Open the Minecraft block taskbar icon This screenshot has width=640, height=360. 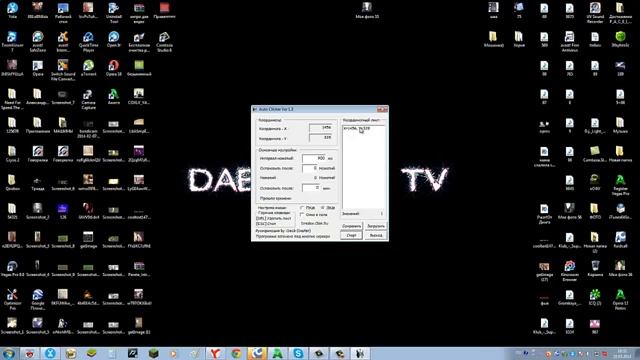tap(153, 353)
